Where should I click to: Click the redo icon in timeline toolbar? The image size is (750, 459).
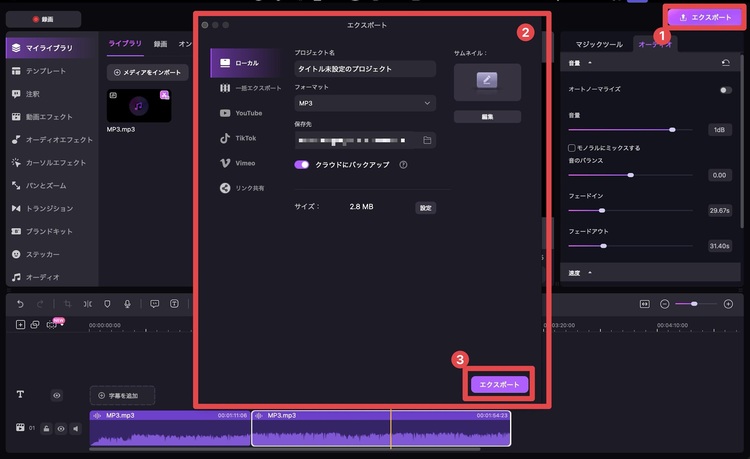[40, 304]
